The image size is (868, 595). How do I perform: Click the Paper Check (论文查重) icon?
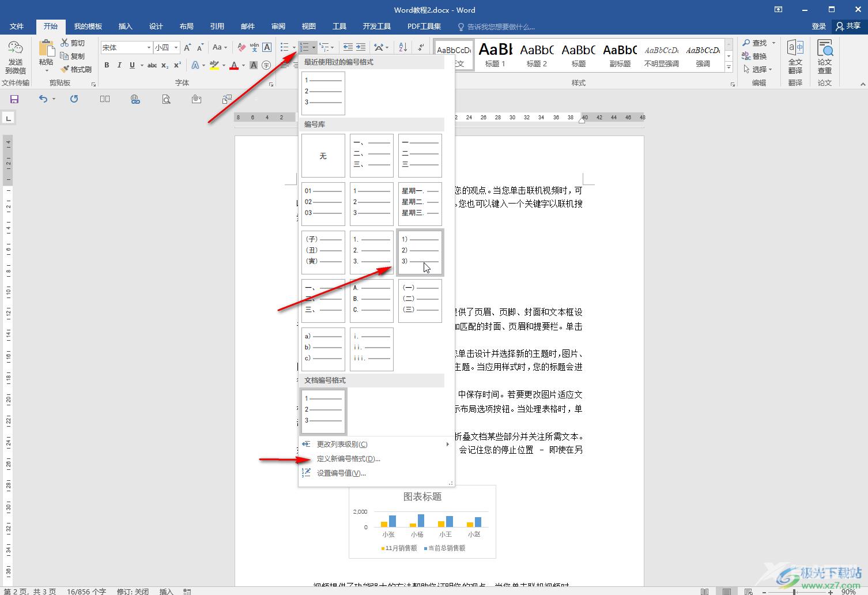825,57
